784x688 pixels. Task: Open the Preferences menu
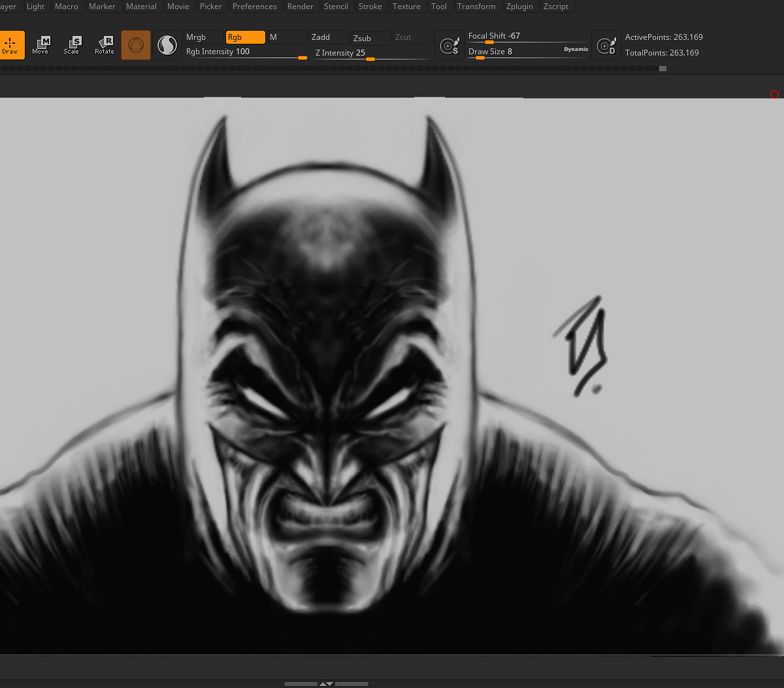tap(255, 7)
